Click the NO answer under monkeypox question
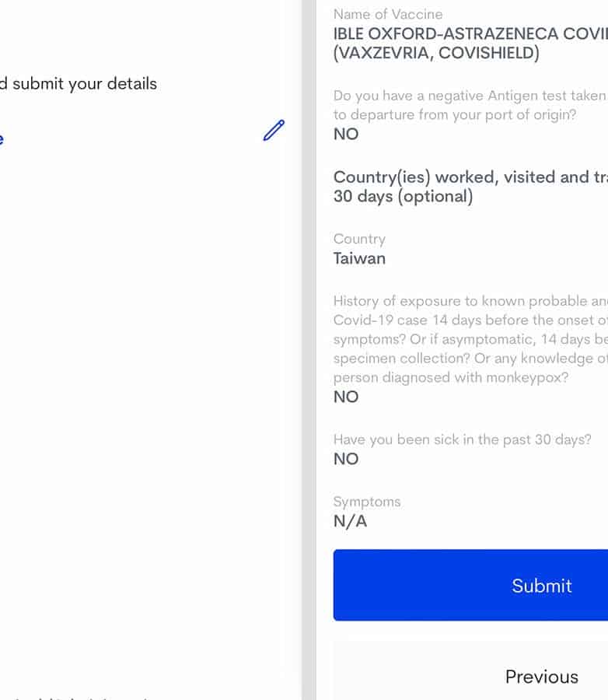The image size is (608, 700). [x=346, y=397]
